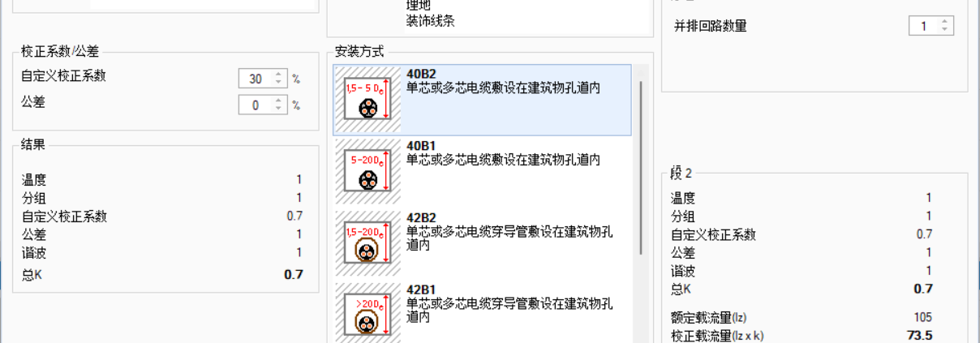
Task: Choose the 40B1 list item text
Action: pos(503,152)
